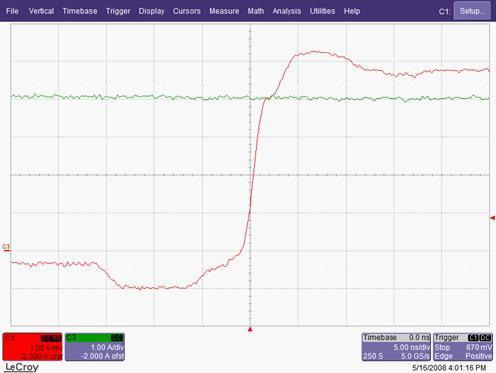Open the Help menu
Image resolution: width=496 pixels, height=373 pixels.
[352, 11]
